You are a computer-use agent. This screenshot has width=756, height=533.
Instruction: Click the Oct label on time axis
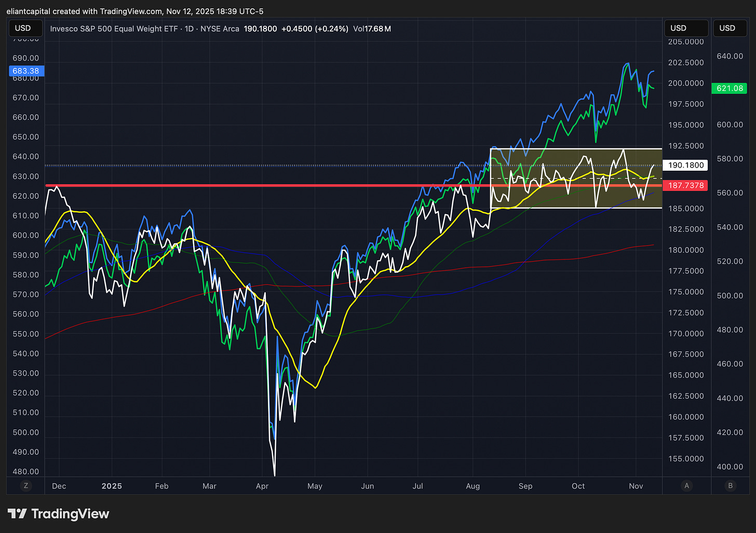[578, 486]
